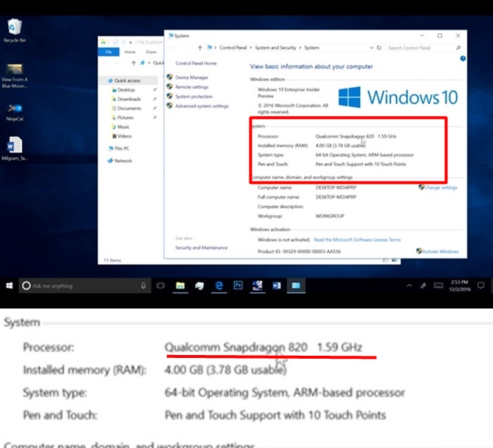Select Documents in File Explorer sidebar
The width and height of the screenshot is (493, 448).
(129, 108)
